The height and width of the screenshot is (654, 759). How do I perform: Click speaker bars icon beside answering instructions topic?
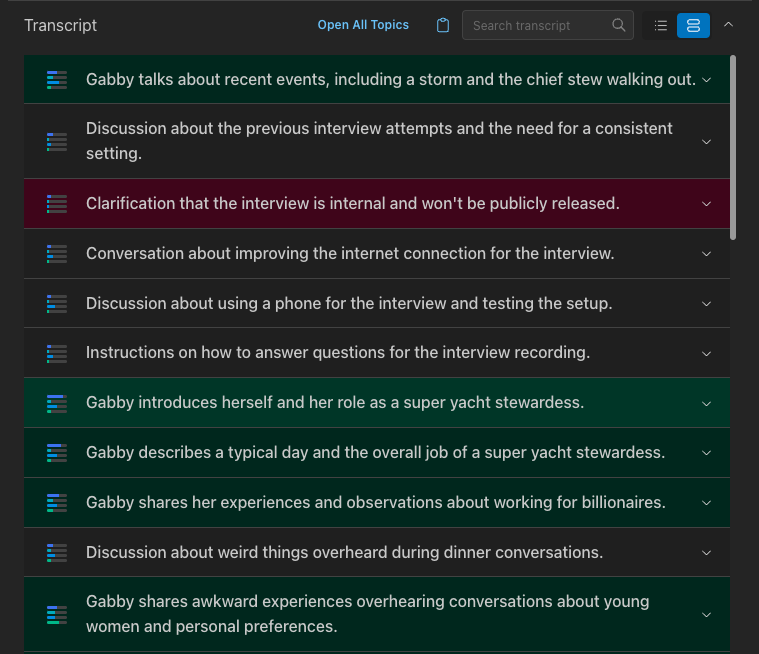pos(57,353)
